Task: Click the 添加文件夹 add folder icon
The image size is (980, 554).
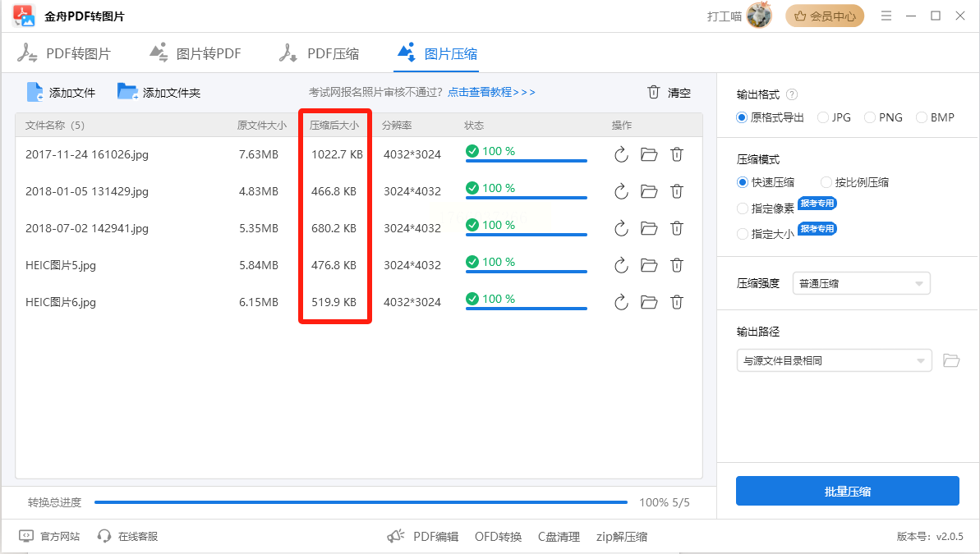Action: (x=127, y=92)
